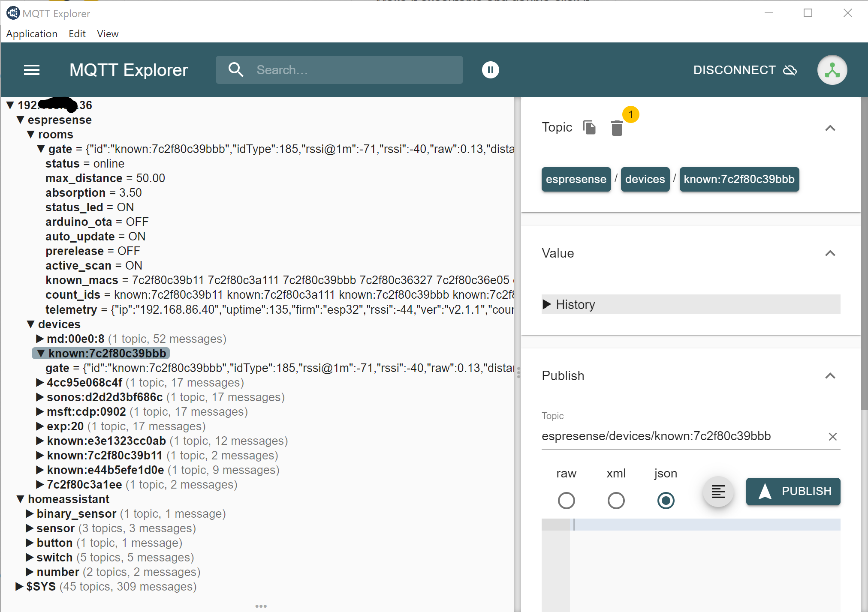
Task: Select the json payload format
Action: [666, 500]
